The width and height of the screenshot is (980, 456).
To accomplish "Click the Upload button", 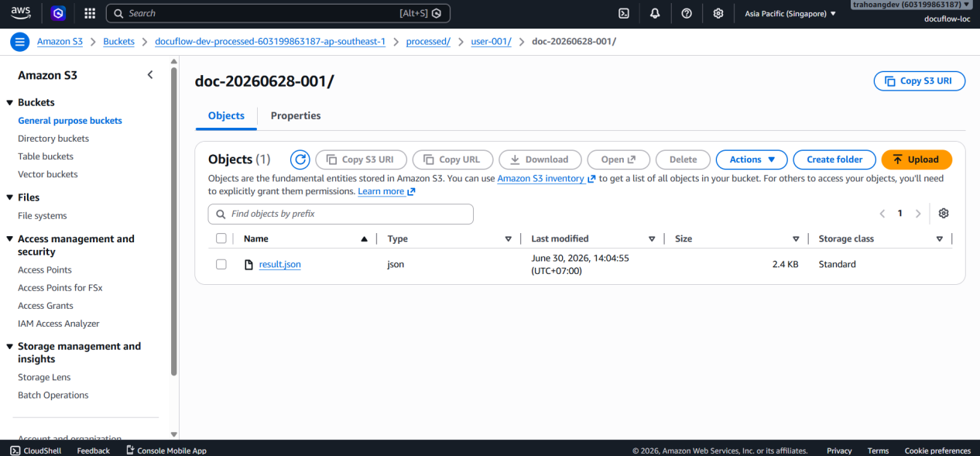I will click(x=917, y=159).
